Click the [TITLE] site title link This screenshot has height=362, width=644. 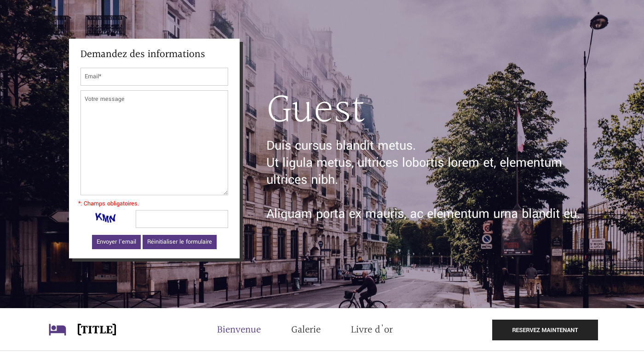coord(97,330)
